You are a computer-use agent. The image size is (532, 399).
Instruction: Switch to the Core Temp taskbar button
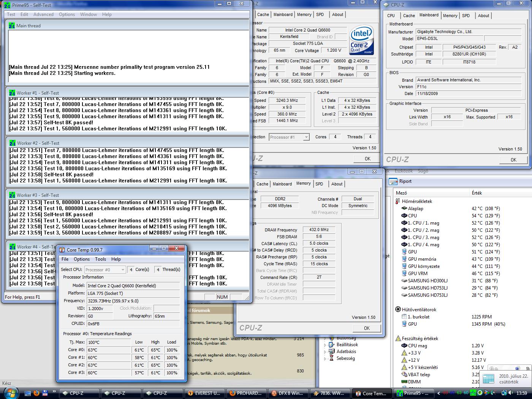pyautogui.click(x=372, y=393)
